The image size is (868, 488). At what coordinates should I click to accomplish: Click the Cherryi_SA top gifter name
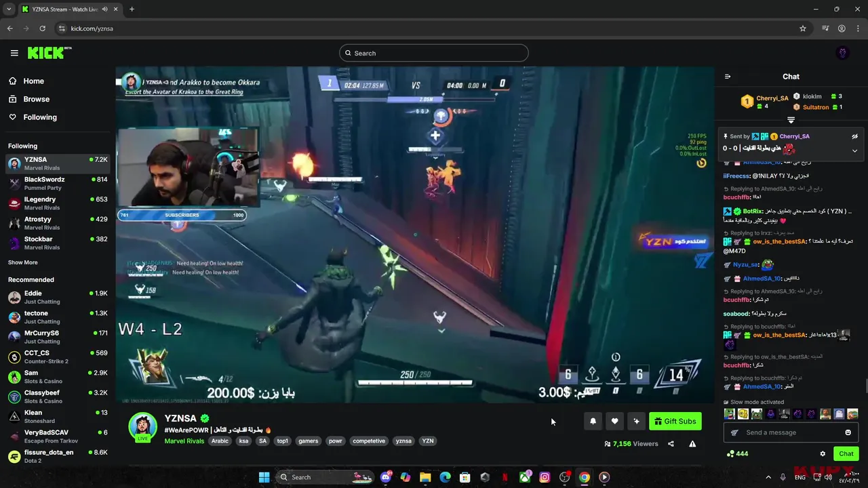[772, 98]
